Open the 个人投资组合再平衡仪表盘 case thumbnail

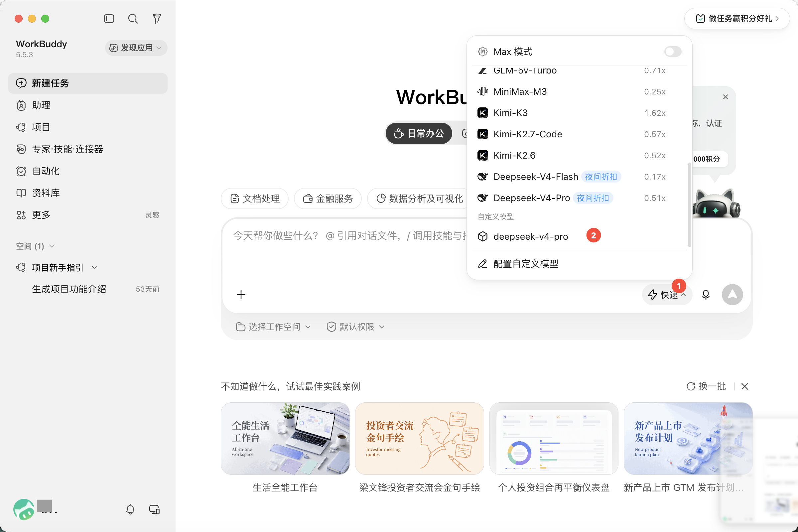click(554, 438)
